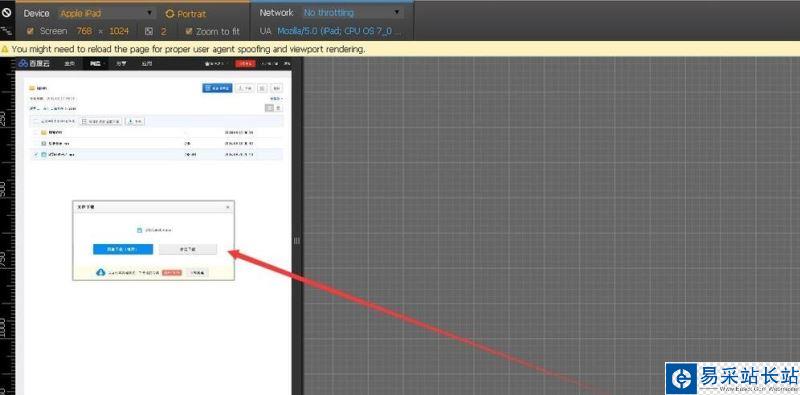Click the save-to-netdisk button in file toolbar
The height and width of the screenshot is (395, 800).
coord(101,121)
